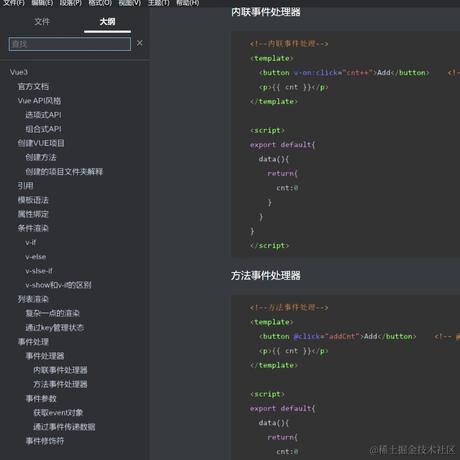Image resolution: width=460 pixels, height=460 pixels.
Task: Open 获取event对象 outline entry
Action: click(x=58, y=413)
